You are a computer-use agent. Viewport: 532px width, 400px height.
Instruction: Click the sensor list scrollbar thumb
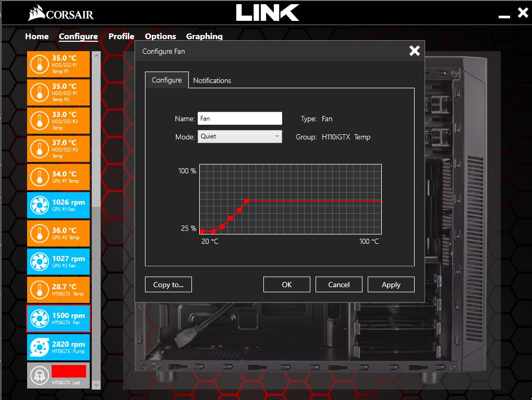coord(96,133)
